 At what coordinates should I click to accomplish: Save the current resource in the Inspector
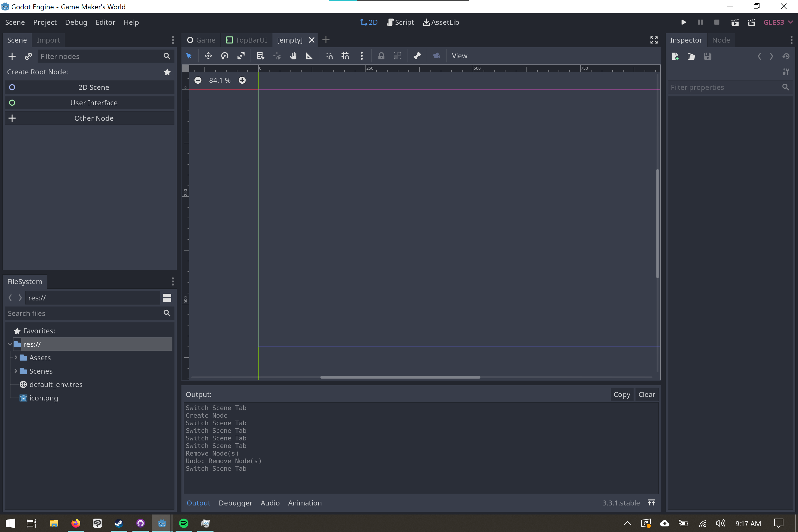(x=707, y=56)
